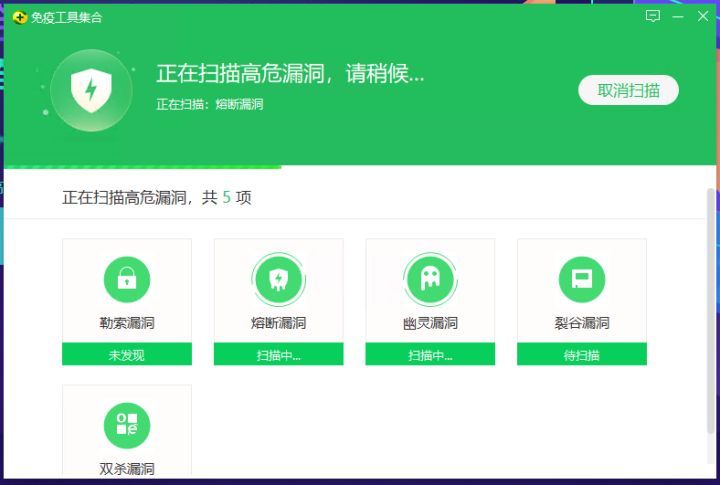Open the feedback message icon in title bar
This screenshot has width=720, height=485.
coord(653,16)
